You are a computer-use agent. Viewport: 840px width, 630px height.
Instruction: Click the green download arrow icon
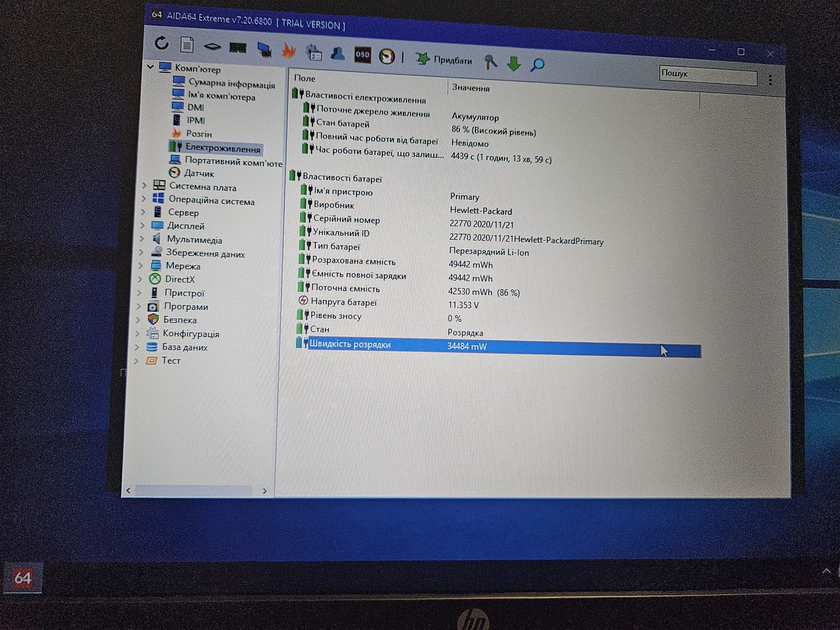click(x=514, y=64)
